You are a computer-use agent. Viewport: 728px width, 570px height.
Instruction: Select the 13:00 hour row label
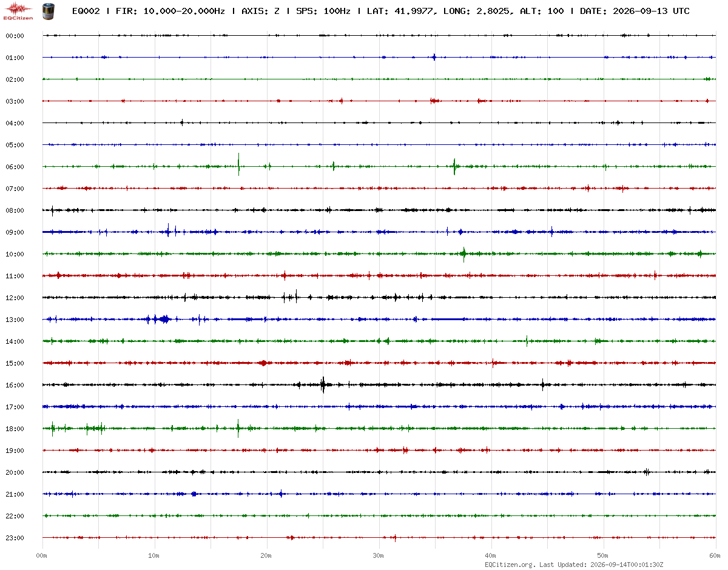coord(15,320)
